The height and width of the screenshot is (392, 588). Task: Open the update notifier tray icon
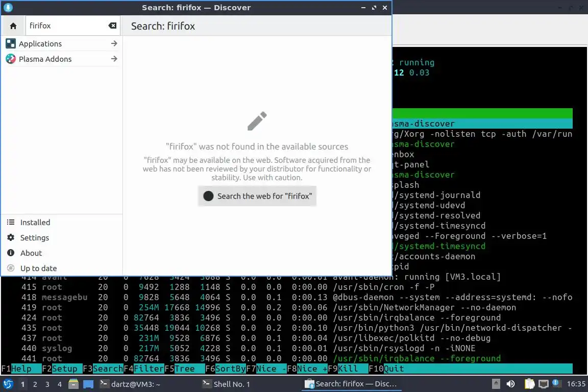click(556, 383)
